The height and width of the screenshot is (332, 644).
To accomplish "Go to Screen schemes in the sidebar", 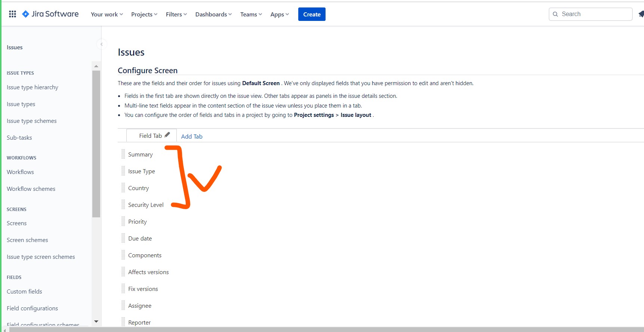I will point(27,240).
